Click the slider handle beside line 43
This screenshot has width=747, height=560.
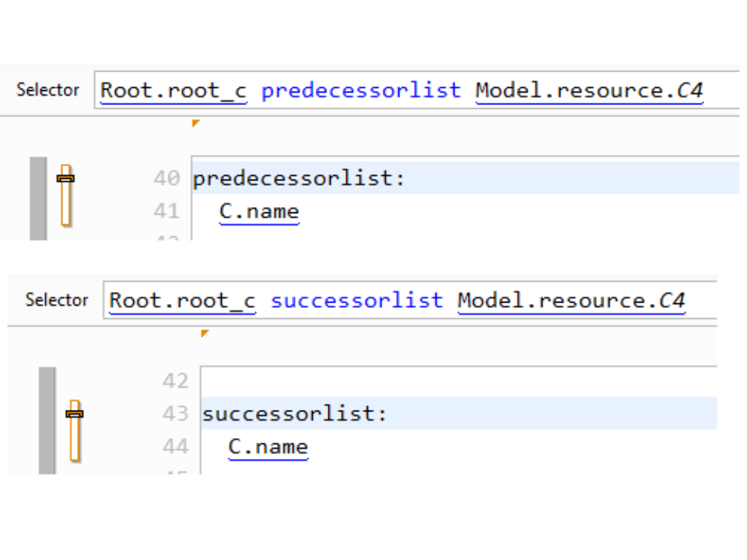point(75,414)
